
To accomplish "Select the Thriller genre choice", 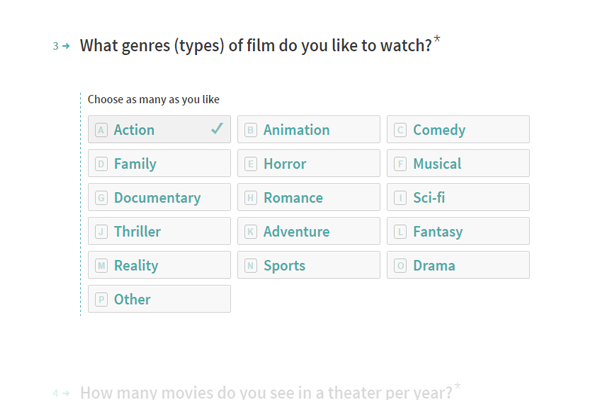I will [159, 231].
